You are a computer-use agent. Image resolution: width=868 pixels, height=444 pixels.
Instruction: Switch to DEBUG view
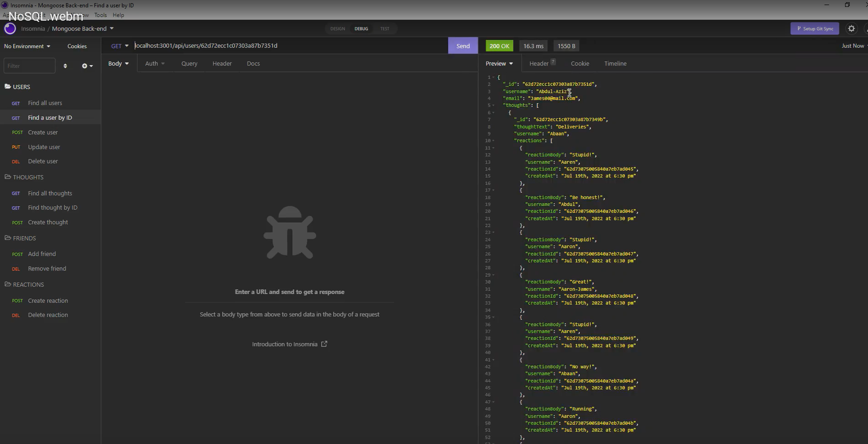click(361, 28)
